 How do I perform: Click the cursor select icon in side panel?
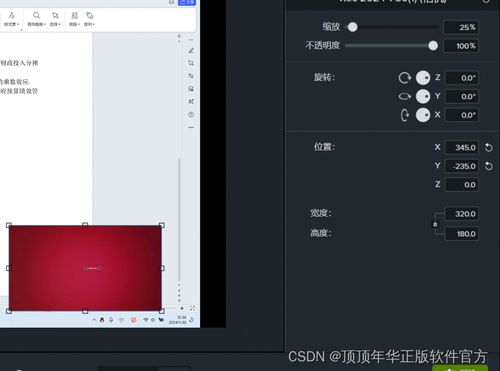pyautogui.click(x=191, y=63)
